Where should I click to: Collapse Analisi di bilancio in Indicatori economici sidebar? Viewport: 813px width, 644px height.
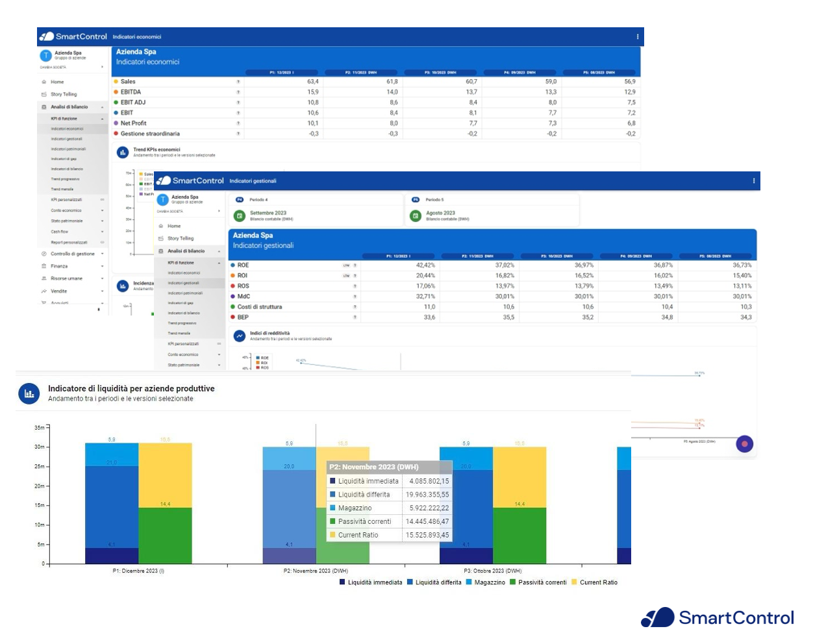(102, 107)
